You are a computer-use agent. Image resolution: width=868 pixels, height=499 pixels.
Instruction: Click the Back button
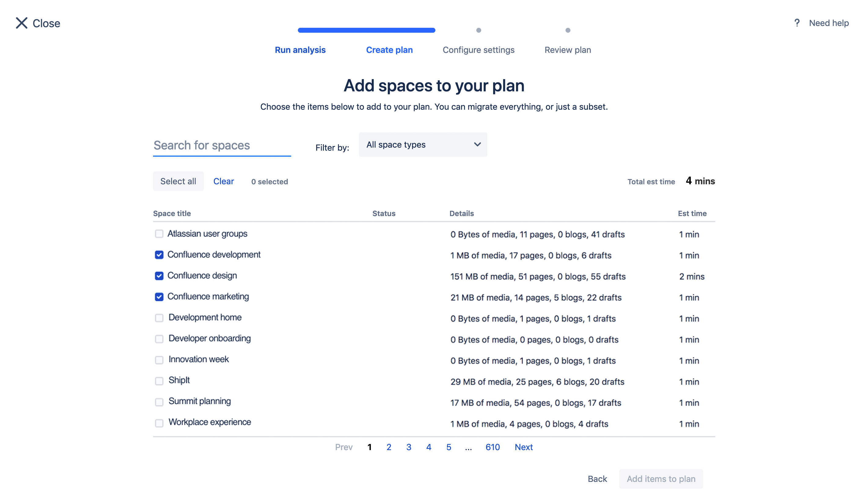pyautogui.click(x=597, y=479)
